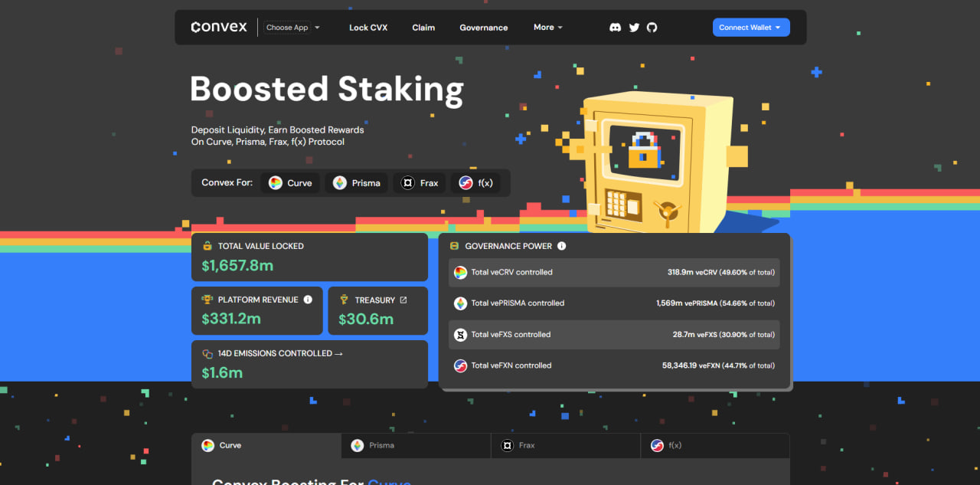Open the Twitter icon link

pos(634,28)
